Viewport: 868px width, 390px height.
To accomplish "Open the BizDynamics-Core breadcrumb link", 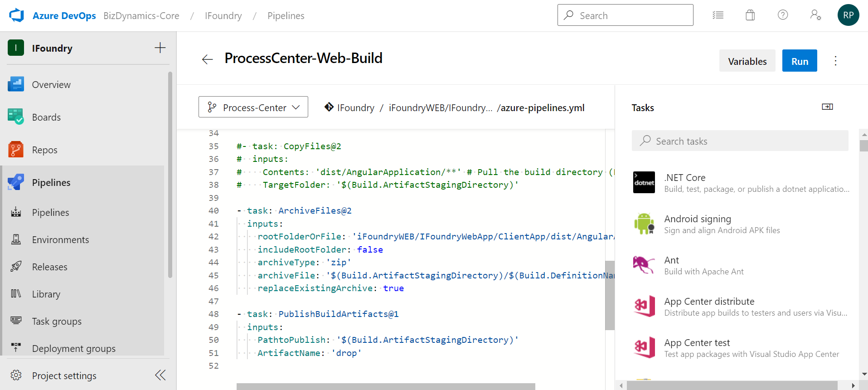I will tap(141, 15).
